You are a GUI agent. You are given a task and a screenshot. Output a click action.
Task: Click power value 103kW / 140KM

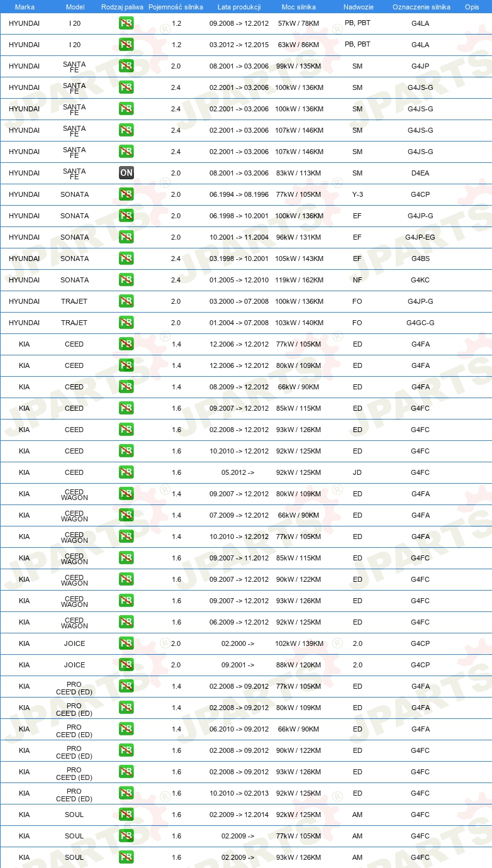coord(299,323)
